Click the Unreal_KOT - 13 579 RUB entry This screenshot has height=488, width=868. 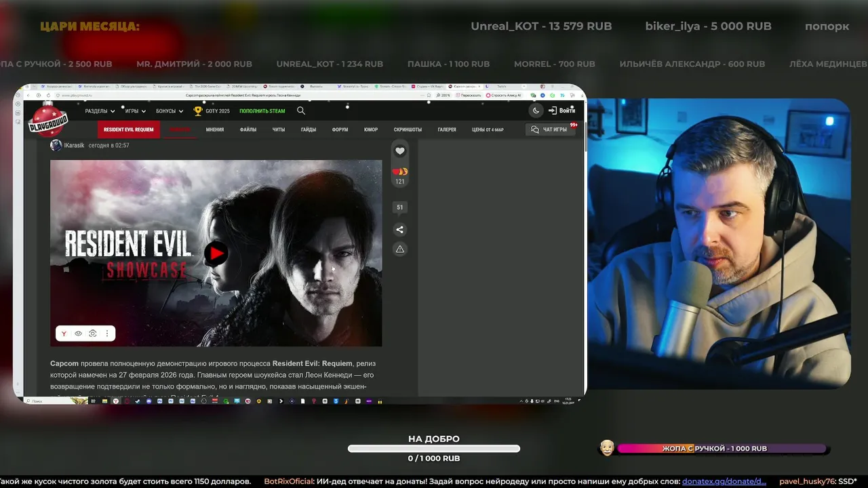(x=541, y=26)
